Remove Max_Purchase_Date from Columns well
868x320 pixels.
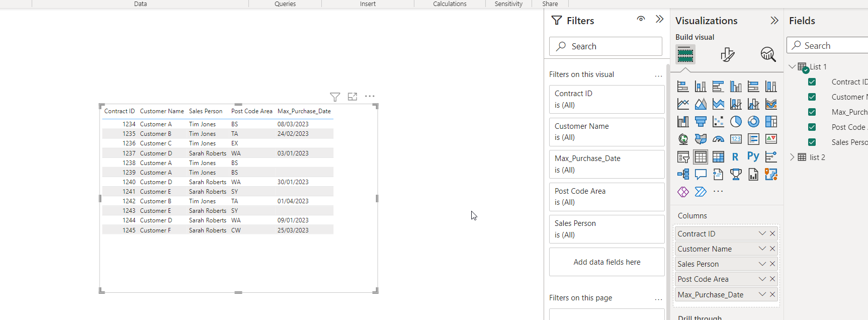[772, 294]
